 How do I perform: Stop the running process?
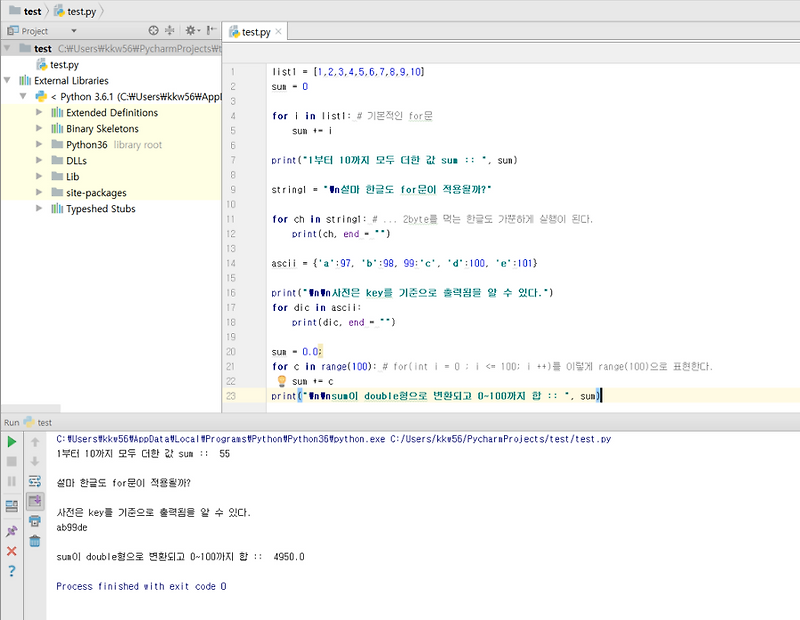(x=12, y=461)
